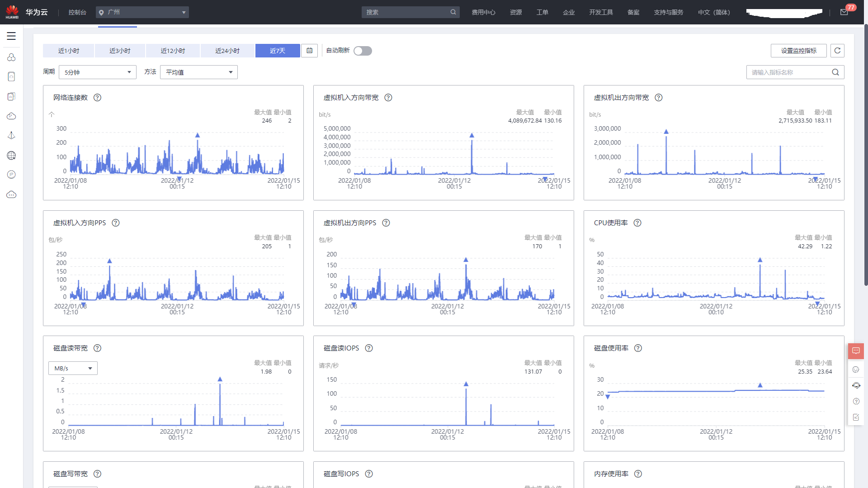The image size is (868, 488).
Task: Open the cloud server sidebar icon
Action: (11, 77)
